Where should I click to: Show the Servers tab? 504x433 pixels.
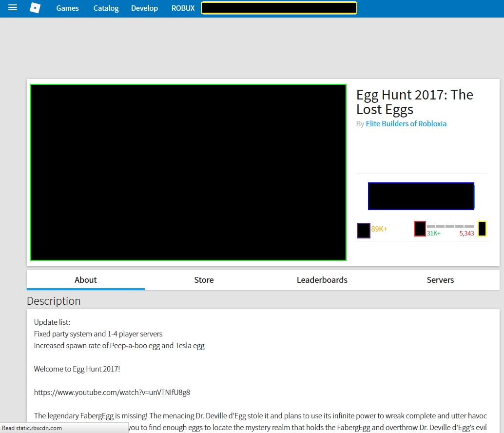pos(440,280)
